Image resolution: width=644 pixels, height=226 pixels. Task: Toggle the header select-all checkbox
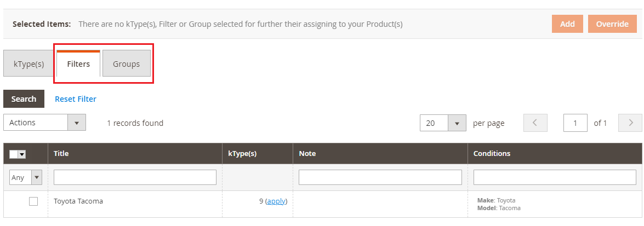(14, 154)
